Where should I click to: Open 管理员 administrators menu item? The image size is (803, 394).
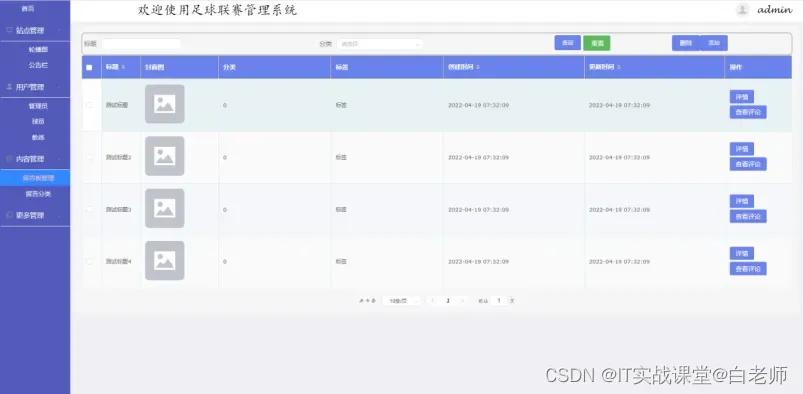coord(38,106)
